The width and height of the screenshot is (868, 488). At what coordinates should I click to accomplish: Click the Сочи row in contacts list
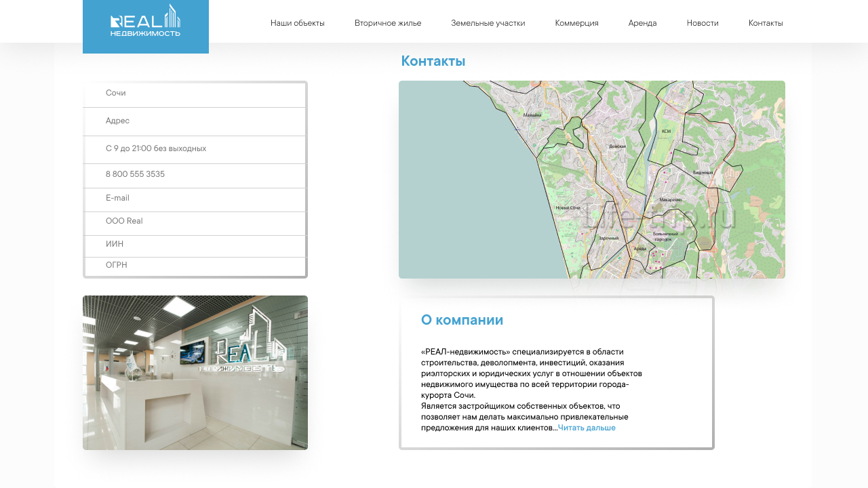tap(195, 94)
